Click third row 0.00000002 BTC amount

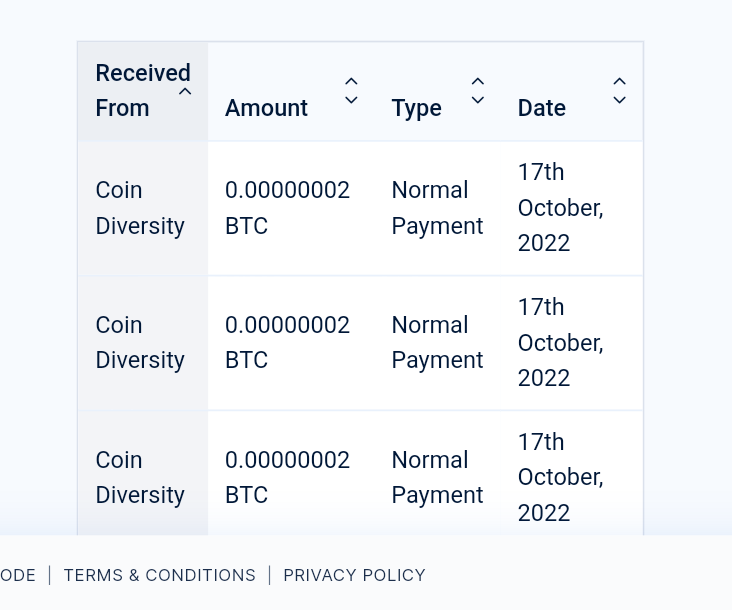tap(287, 478)
